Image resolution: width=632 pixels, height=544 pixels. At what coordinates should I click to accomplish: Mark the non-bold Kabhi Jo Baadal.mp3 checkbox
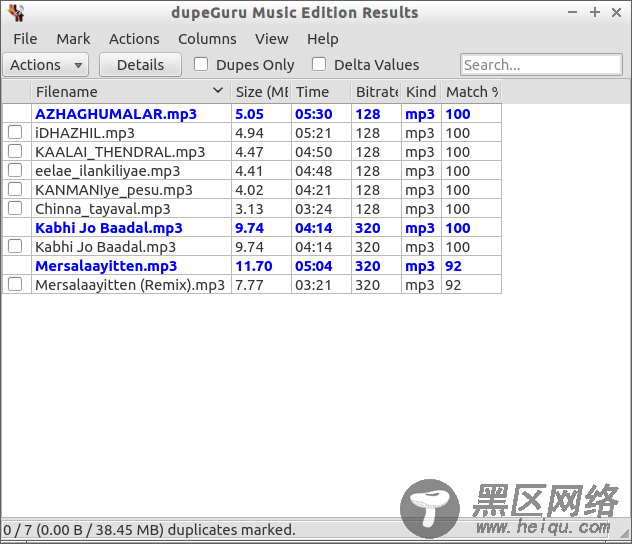point(15,246)
